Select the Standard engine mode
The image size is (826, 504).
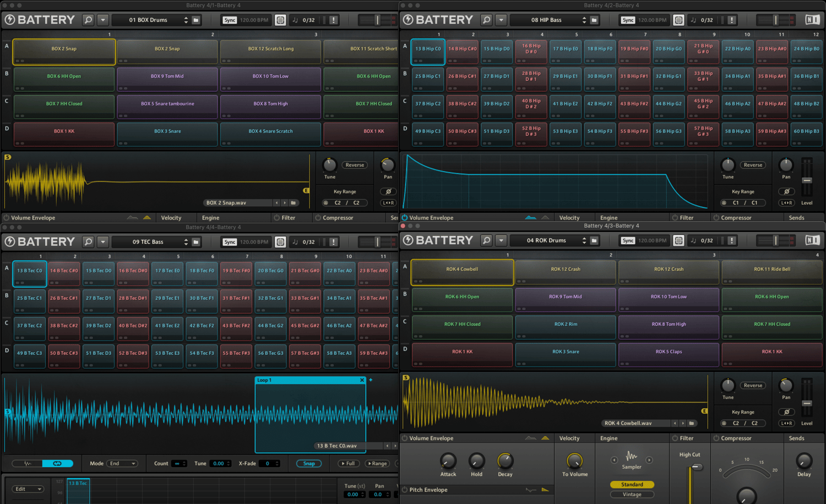[632, 484]
